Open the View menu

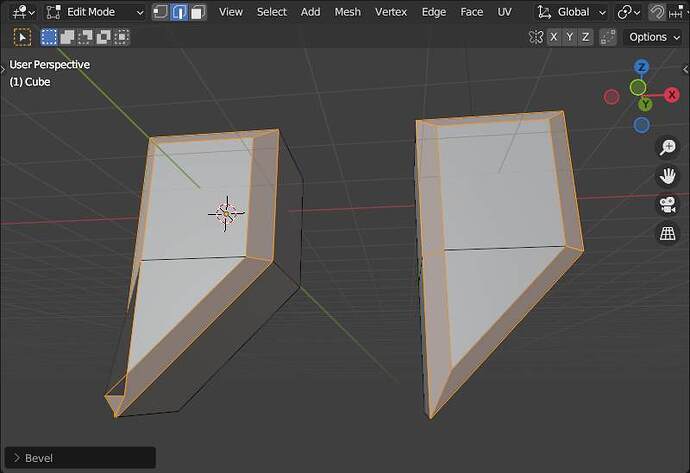(231, 12)
